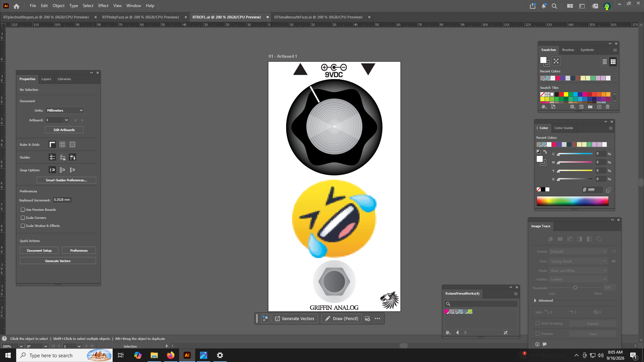Click the RolandVersaWorks search field

click(481, 304)
